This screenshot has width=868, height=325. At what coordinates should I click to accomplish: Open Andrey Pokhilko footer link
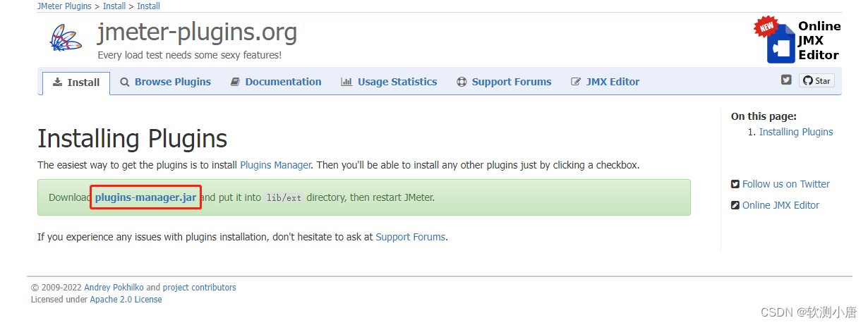[x=114, y=288]
